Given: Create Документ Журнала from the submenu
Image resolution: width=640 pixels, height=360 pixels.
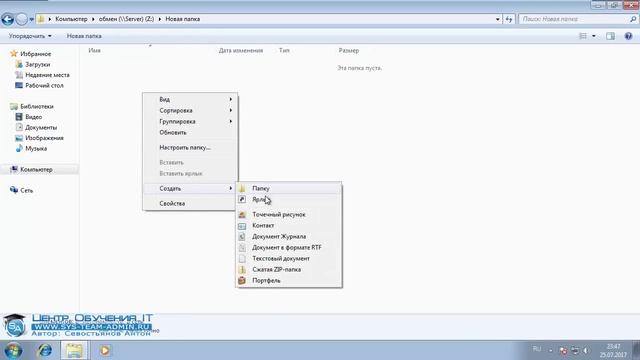Looking at the screenshot, I should pyautogui.click(x=289, y=237).
